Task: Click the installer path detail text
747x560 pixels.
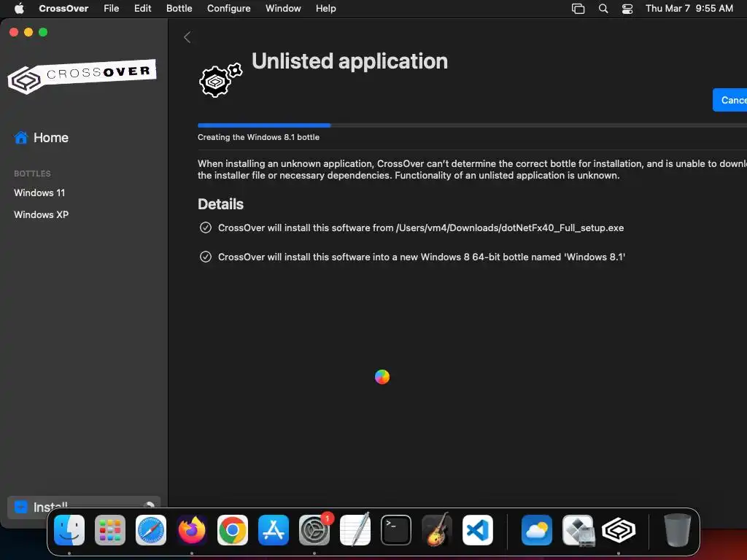Action: pos(421,227)
